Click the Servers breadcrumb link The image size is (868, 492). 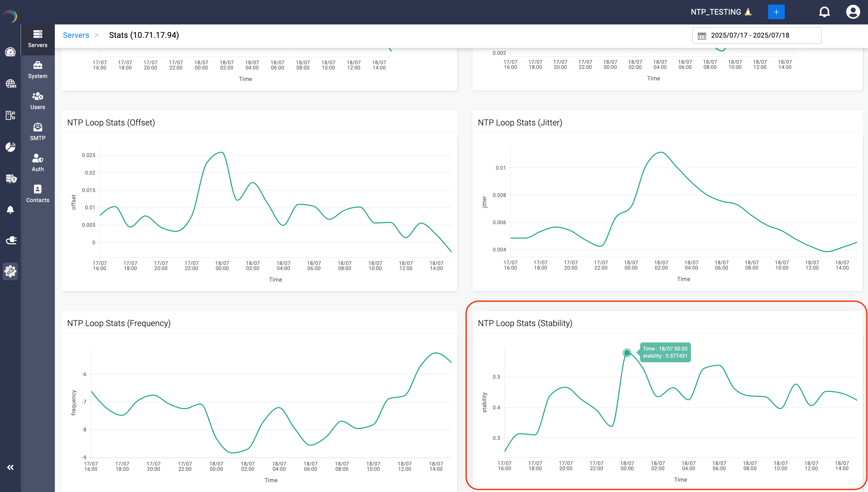coord(76,35)
